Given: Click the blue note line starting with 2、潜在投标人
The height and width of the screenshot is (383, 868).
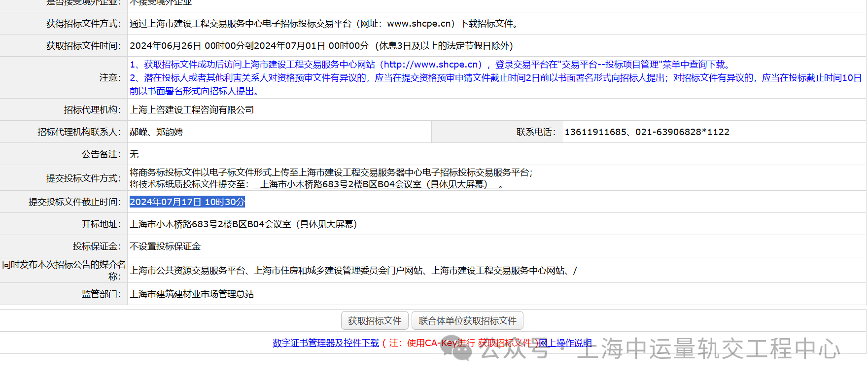Looking at the screenshot, I should click(x=495, y=84).
